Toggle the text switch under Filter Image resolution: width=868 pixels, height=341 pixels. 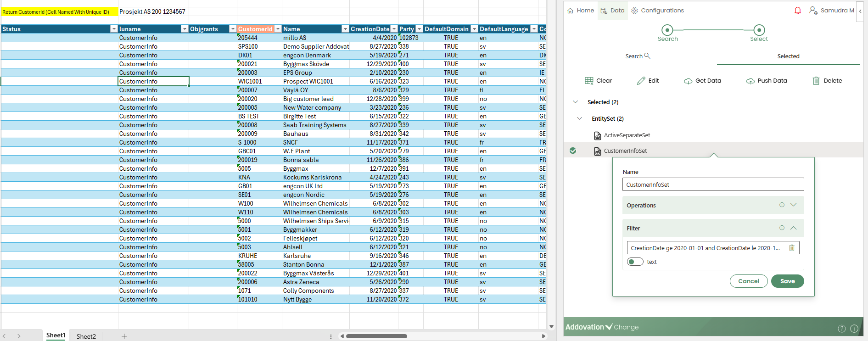635,262
